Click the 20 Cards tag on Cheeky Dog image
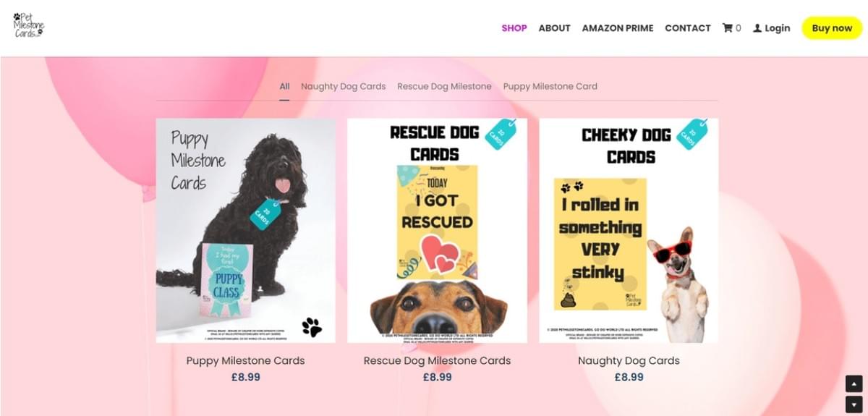The height and width of the screenshot is (416, 868). pyautogui.click(x=692, y=134)
